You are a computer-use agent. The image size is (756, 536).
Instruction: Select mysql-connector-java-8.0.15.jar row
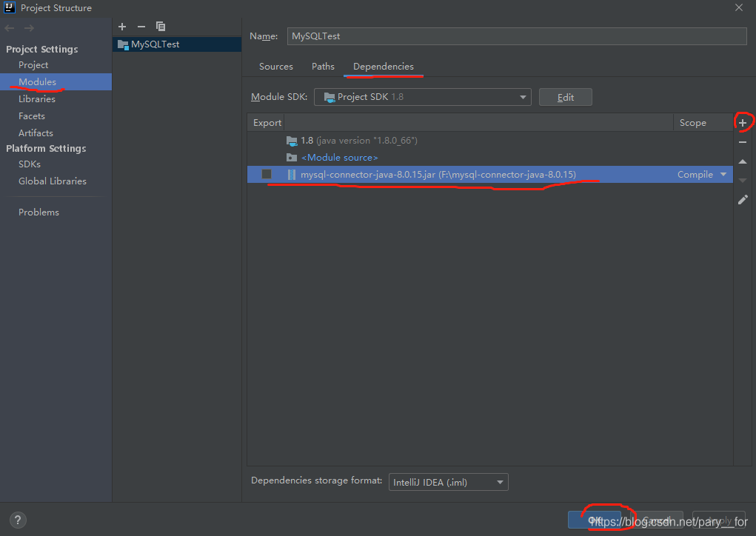coord(490,175)
